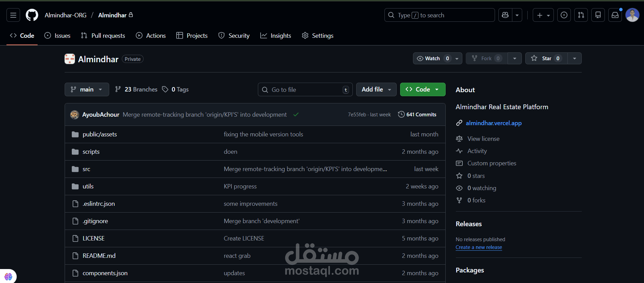Open commit message 'Create LICENSE'
Viewport: 644px width, 283px height.
244,238
